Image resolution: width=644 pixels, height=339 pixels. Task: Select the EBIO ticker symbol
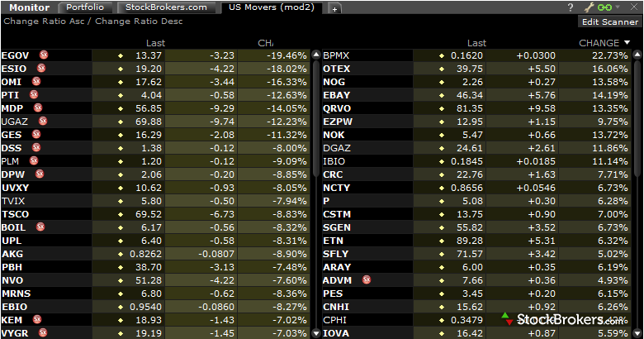pyautogui.click(x=14, y=306)
